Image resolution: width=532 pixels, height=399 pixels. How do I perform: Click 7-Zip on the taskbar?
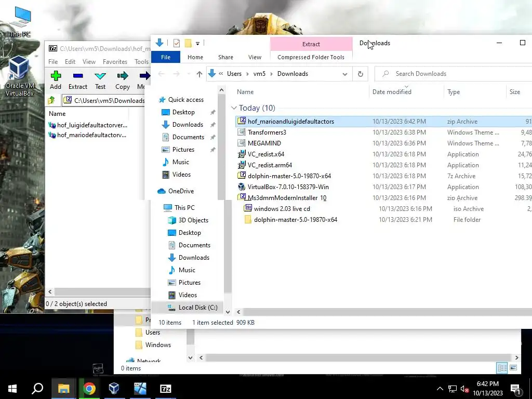click(x=166, y=389)
